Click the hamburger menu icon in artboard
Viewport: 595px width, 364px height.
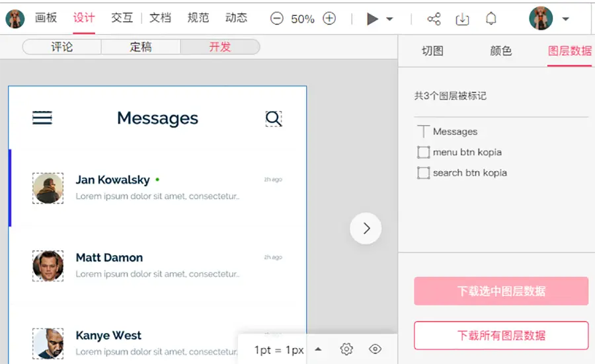(x=42, y=118)
